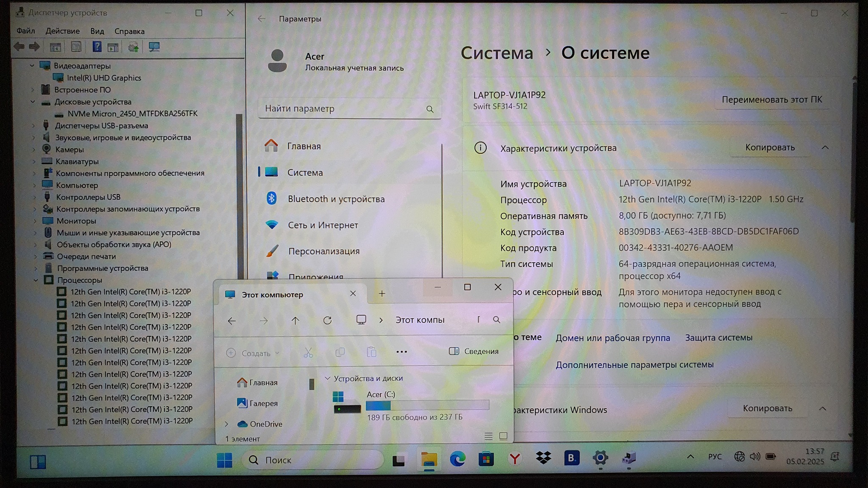Click the Device Manager help toolbar icon
The height and width of the screenshot is (488, 868).
pos(97,47)
